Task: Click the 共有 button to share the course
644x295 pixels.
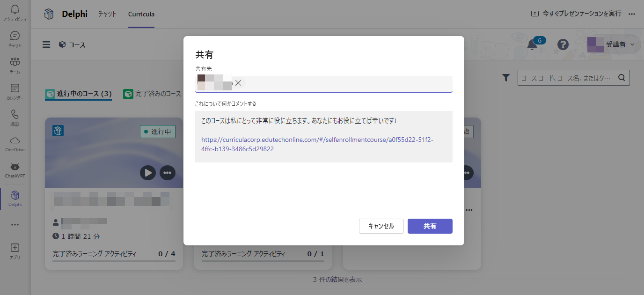Action: (430, 226)
